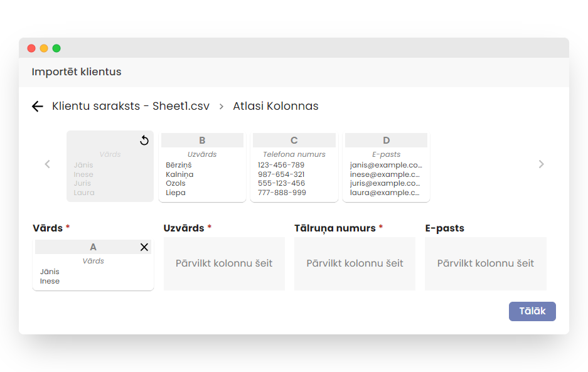Remove column A from the Vārds field
The height and width of the screenshot is (372, 588).
pyautogui.click(x=143, y=246)
